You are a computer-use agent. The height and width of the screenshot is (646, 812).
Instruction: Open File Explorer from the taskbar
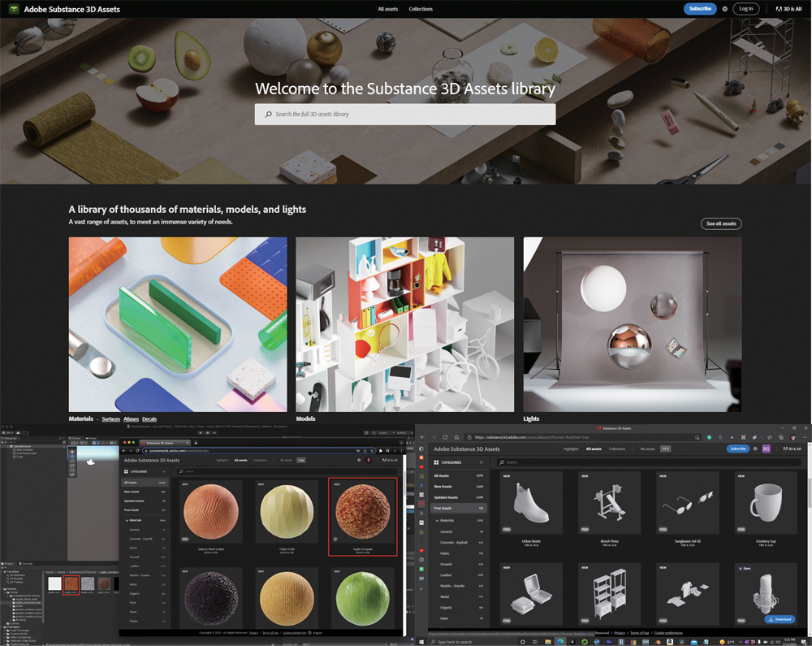[x=548, y=642]
